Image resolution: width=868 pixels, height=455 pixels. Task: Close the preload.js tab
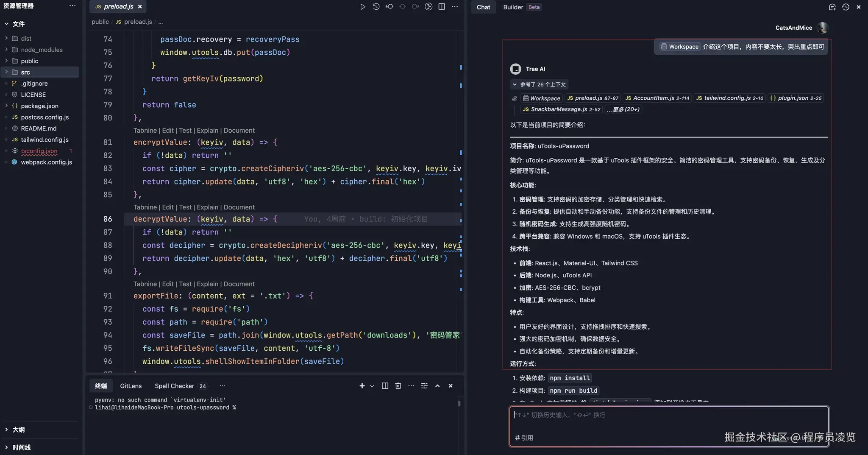pyautogui.click(x=140, y=7)
